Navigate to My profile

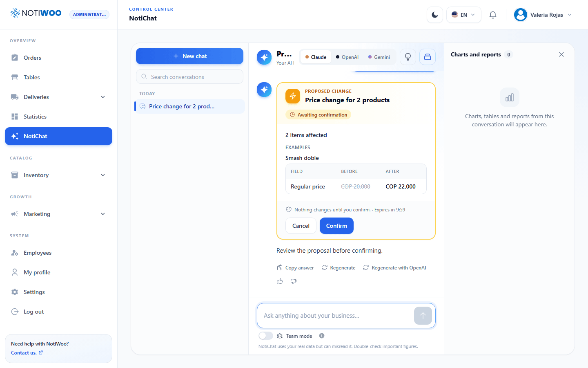click(58, 272)
